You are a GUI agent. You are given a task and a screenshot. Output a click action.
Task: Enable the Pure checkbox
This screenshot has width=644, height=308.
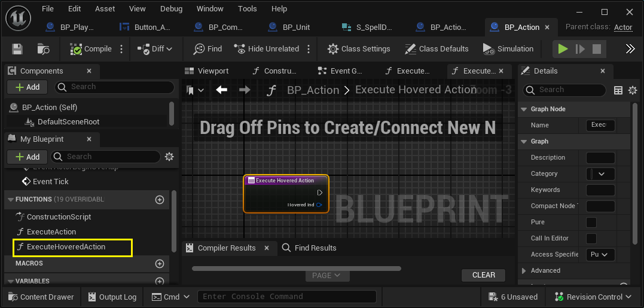[591, 222]
